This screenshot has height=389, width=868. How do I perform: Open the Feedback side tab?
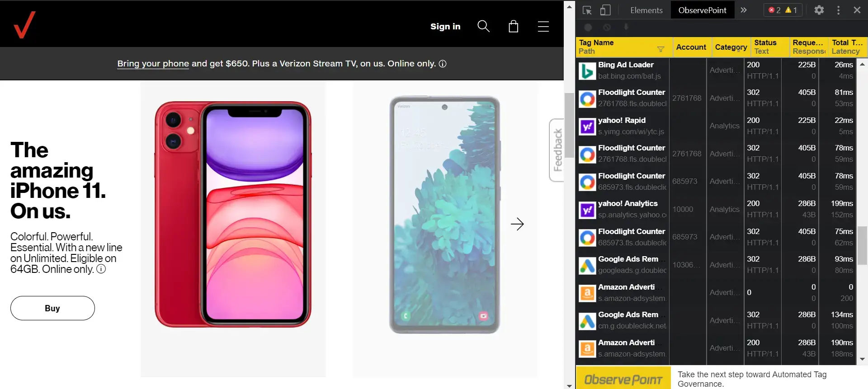557,150
